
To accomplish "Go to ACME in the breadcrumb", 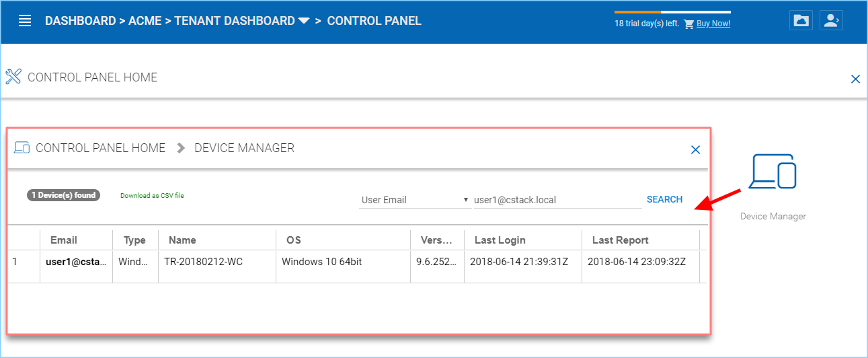I will (145, 21).
